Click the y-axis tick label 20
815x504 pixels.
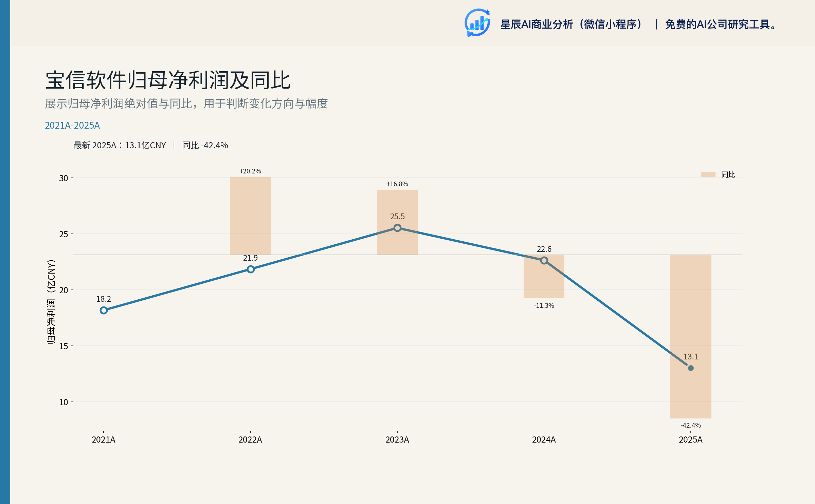pyautogui.click(x=64, y=290)
